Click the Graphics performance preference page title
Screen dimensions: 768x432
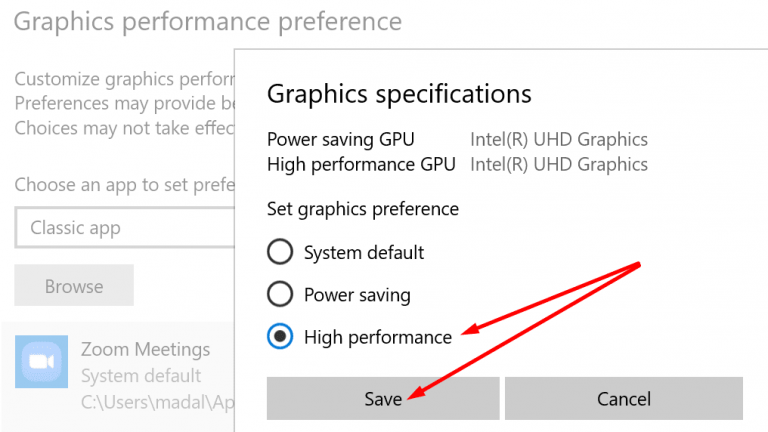point(208,21)
